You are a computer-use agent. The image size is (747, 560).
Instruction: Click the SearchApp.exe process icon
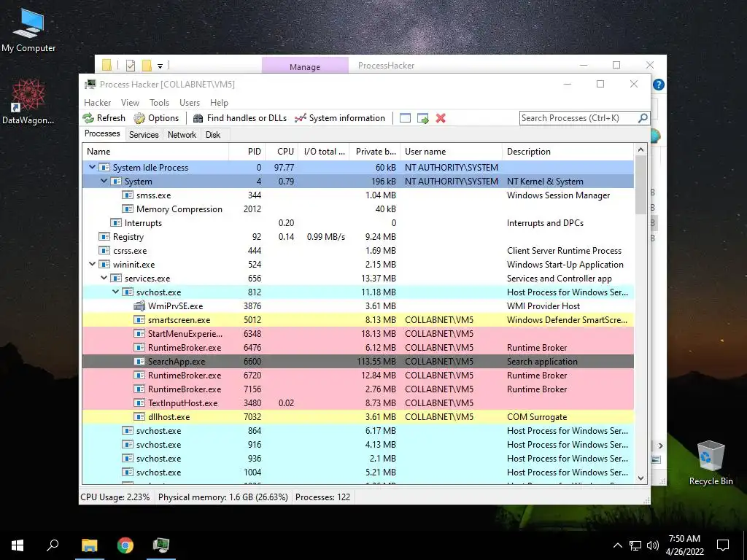139,362
